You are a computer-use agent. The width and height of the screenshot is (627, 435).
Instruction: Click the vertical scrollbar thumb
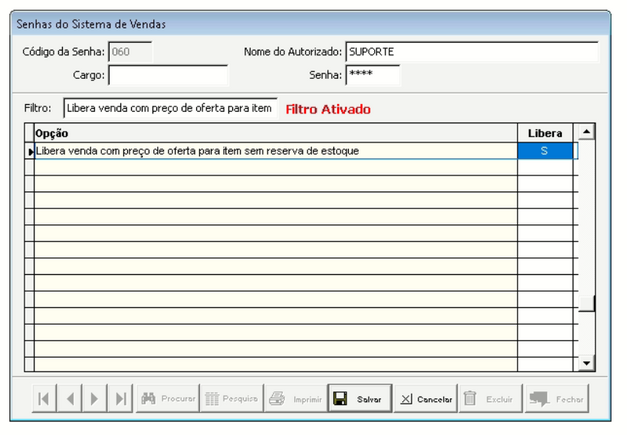tap(587, 304)
